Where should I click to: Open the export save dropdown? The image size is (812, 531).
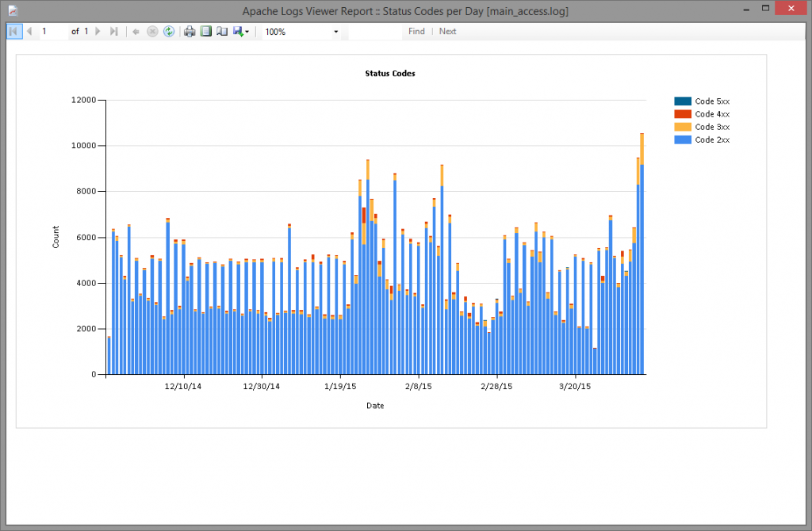click(241, 32)
